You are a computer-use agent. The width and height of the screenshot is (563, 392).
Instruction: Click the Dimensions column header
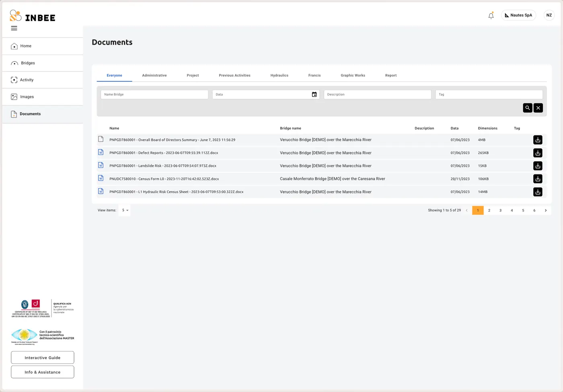point(487,128)
